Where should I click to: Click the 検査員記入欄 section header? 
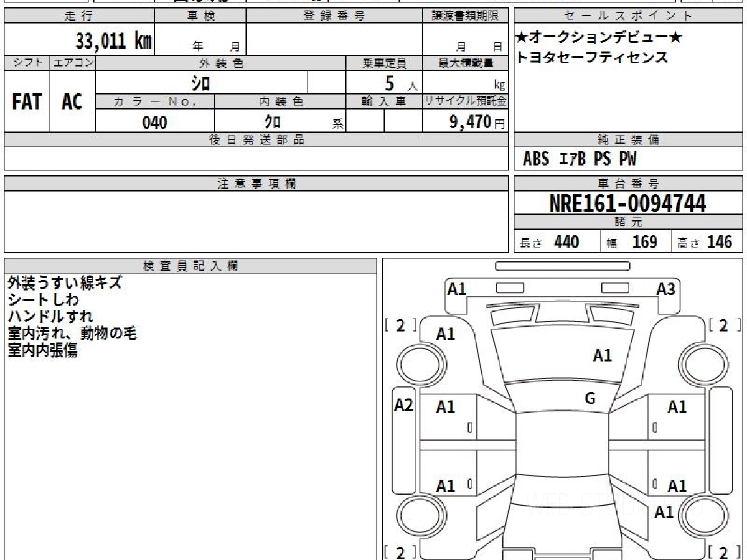point(190,266)
